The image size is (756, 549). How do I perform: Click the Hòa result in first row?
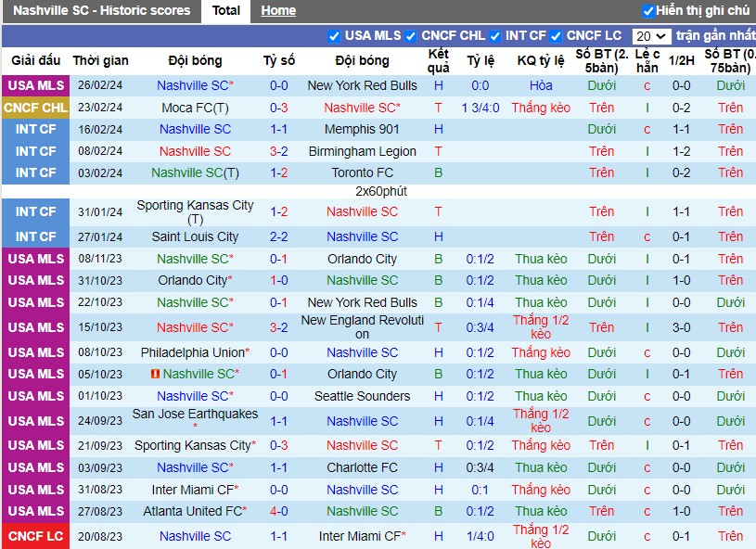[541, 85]
